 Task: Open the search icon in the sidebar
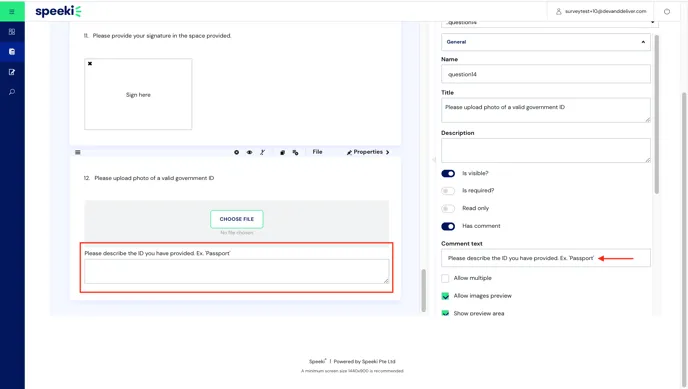tap(12, 92)
